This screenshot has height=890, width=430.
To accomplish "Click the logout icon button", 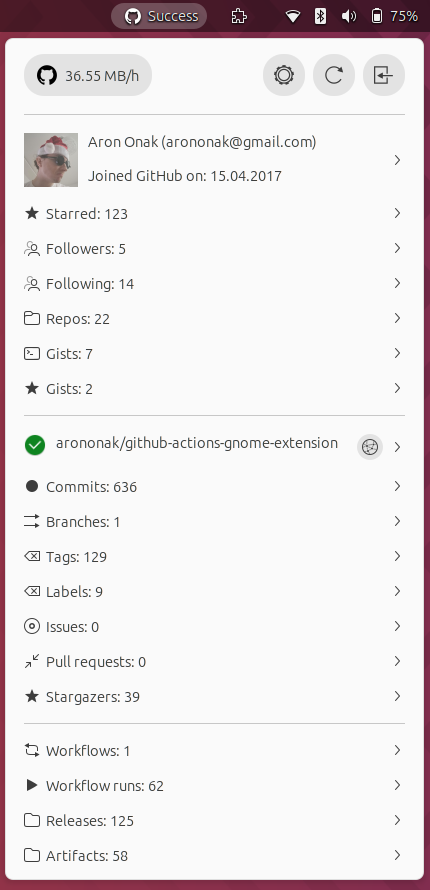I will point(383,75).
